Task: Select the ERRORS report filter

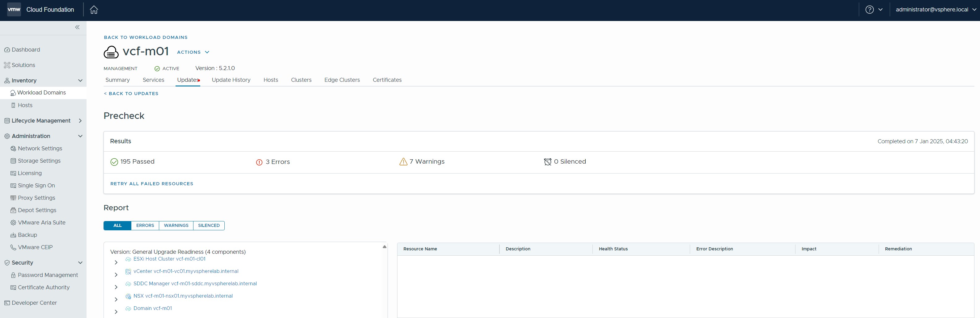Action: tap(145, 226)
